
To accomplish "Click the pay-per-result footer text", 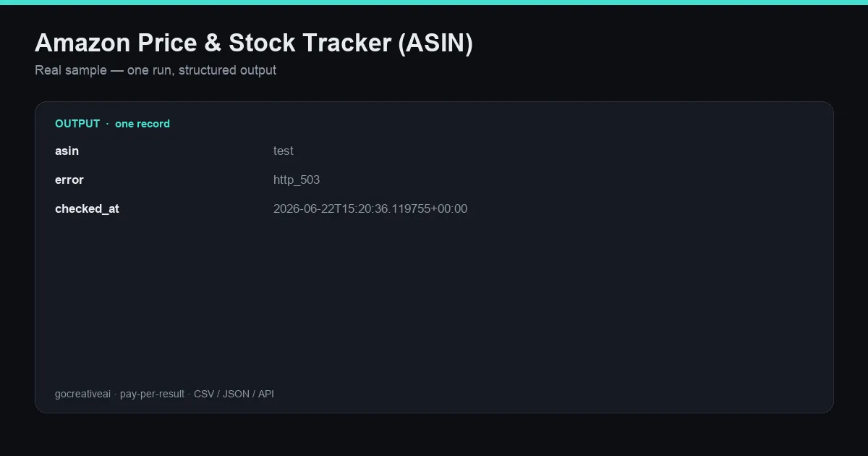I will 152,394.
